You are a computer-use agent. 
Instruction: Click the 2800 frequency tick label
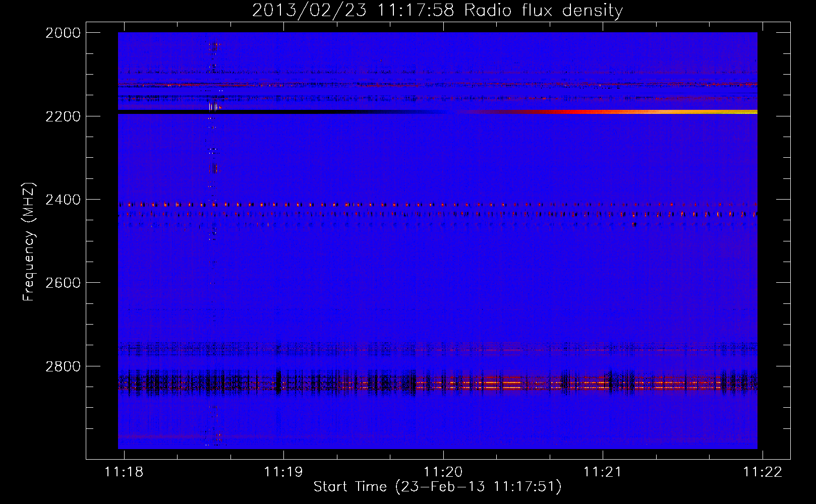pos(63,366)
